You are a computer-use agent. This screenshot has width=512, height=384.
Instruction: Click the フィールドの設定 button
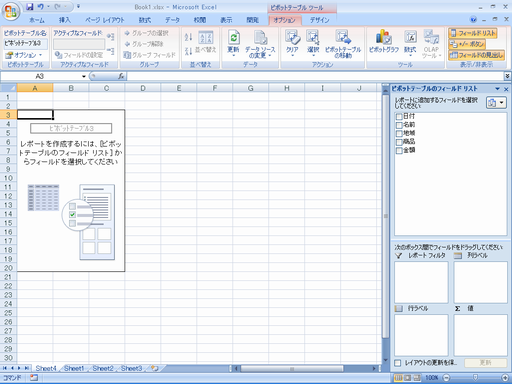tap(79, 55)
